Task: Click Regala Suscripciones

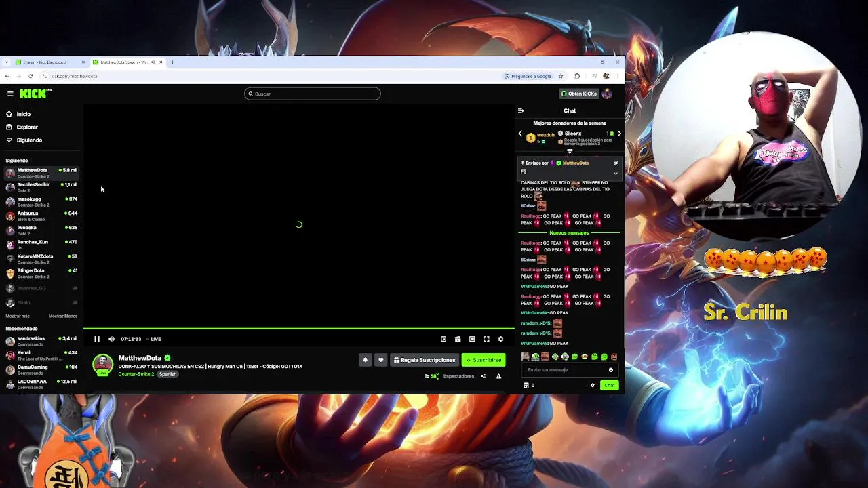Action: point(425,360)
